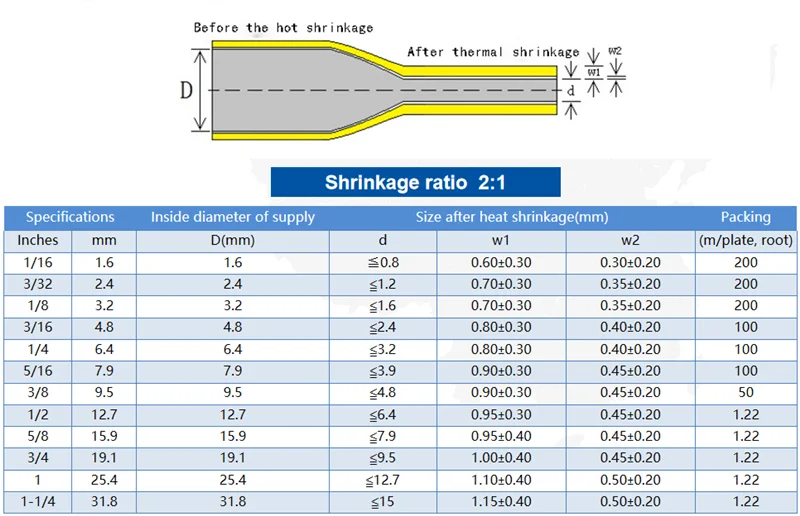Select the '≦3.9' d value
Image resolution: width=800 pixels, height=516 pixels.
coord(383,371)
